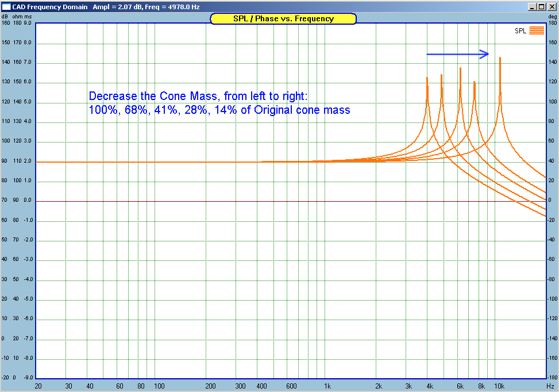Click the 'dB' axis unit label at top left
This screenshot has width=559, height=392.
pyautogui.click(x=5, y=18)
